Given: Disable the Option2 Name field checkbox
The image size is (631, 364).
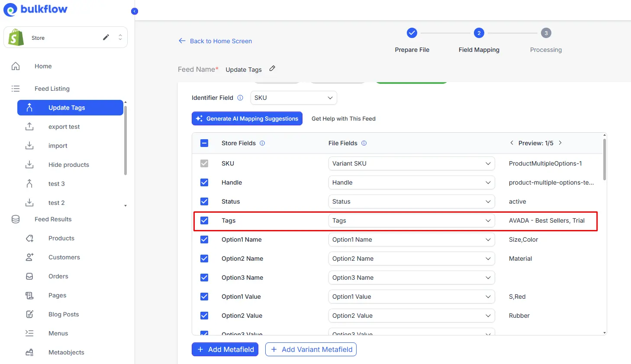Looking at the screenshot, I should click(204, 259).
